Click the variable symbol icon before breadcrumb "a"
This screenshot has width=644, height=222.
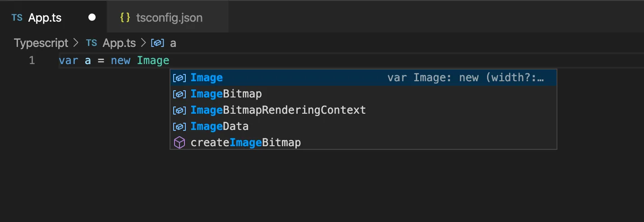[157, 43]
